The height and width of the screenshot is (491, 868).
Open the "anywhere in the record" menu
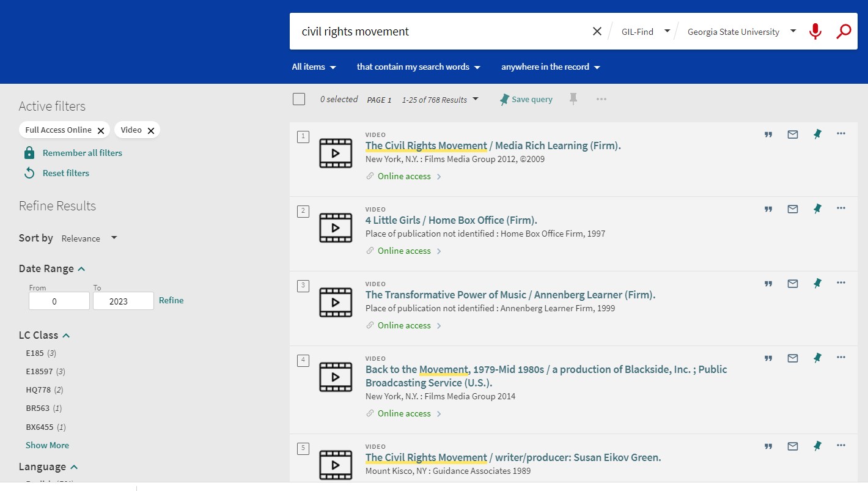pos(550,67)
